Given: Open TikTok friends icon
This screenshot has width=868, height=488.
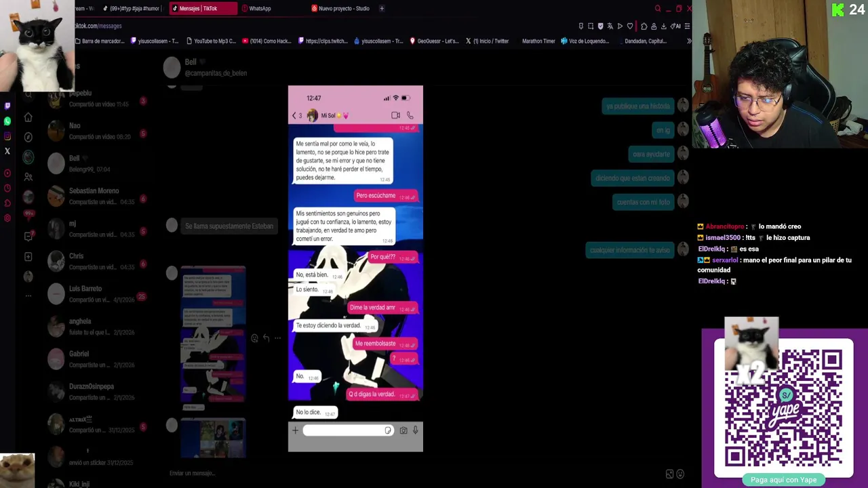Looking at the screenshot, I should click(x=28, y=177).
